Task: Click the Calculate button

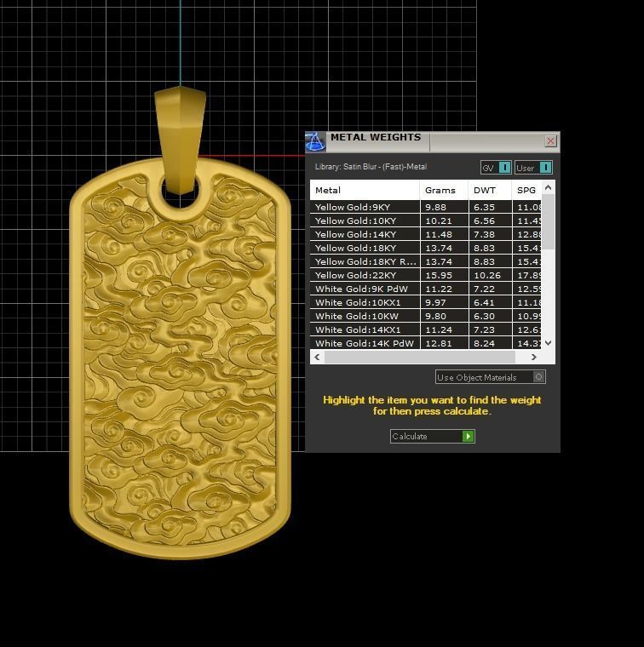Action: pyautogui.click(x=433, y=436)
